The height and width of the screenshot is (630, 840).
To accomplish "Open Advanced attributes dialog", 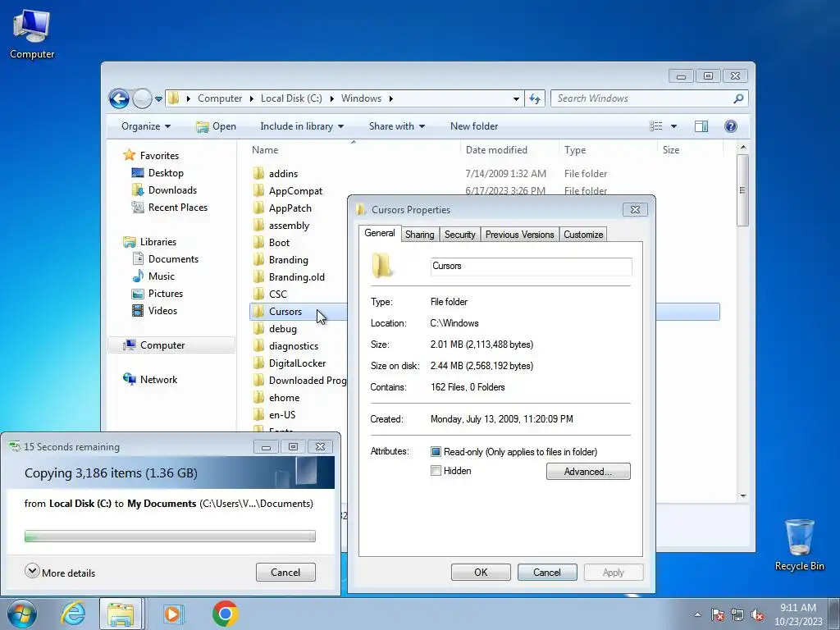I will pos(588,472).
